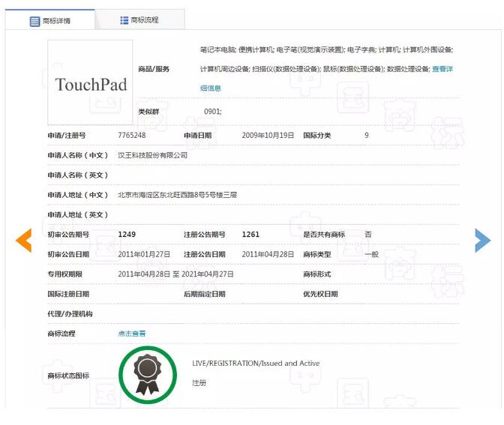Click the registration announcement date 2011年04月28日
Viewport: 504px width, 425px height.
pos(268,254)
